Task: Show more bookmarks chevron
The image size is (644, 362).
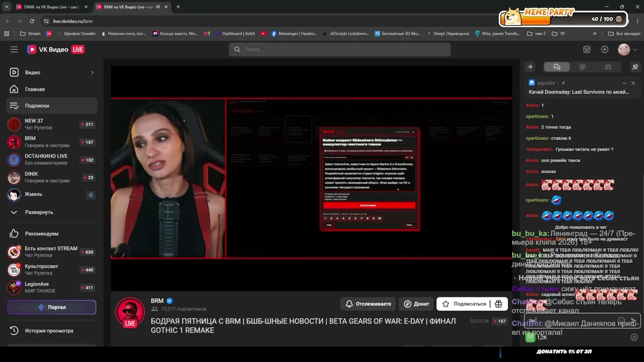Action: pyautogui.click(x=595, y=34)
